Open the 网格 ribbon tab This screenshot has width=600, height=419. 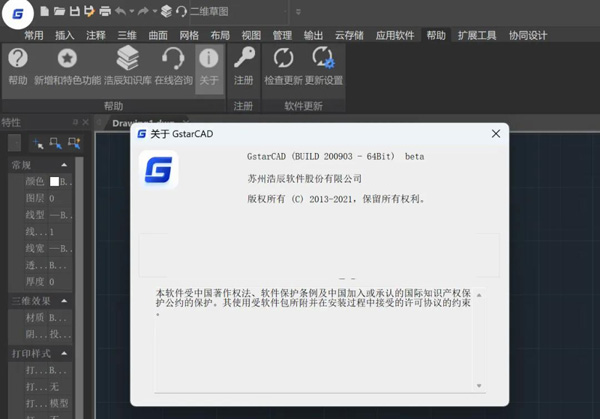pyautogui.click(x=189, y=36)
